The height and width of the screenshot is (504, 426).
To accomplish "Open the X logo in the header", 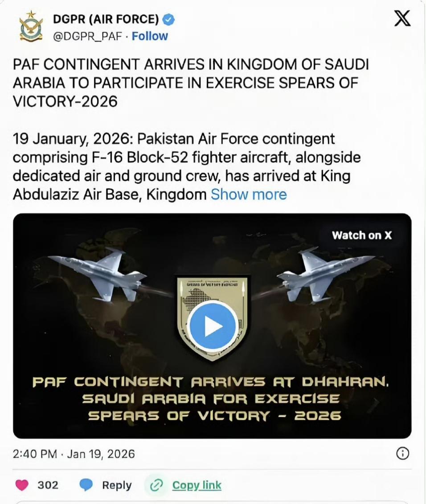I will click(402, 19).
